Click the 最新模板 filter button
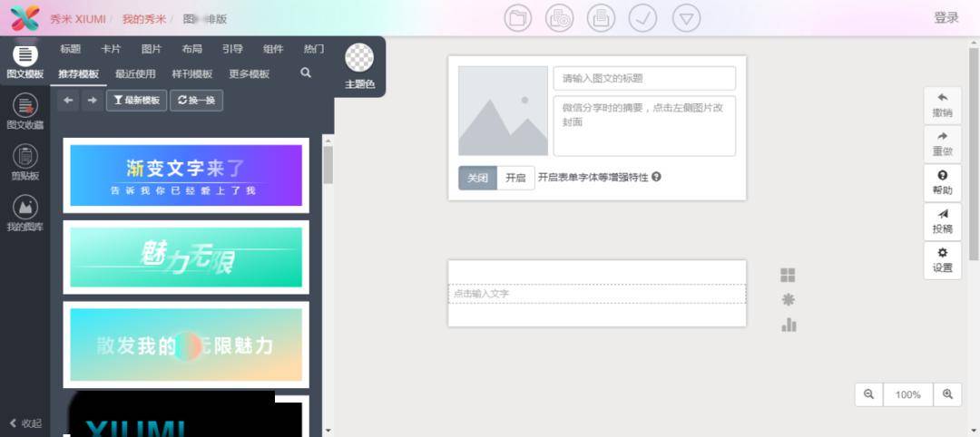Image resolution: width=980 pixels, height=437 pixels. click(136, 101)
